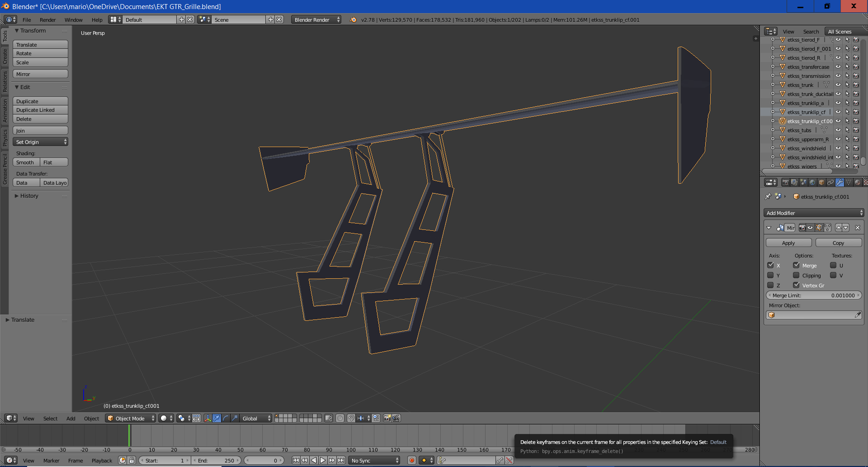
Task: Open the Modifiers properties tab (wrench icon)
Action: click(x=840, y=182)
